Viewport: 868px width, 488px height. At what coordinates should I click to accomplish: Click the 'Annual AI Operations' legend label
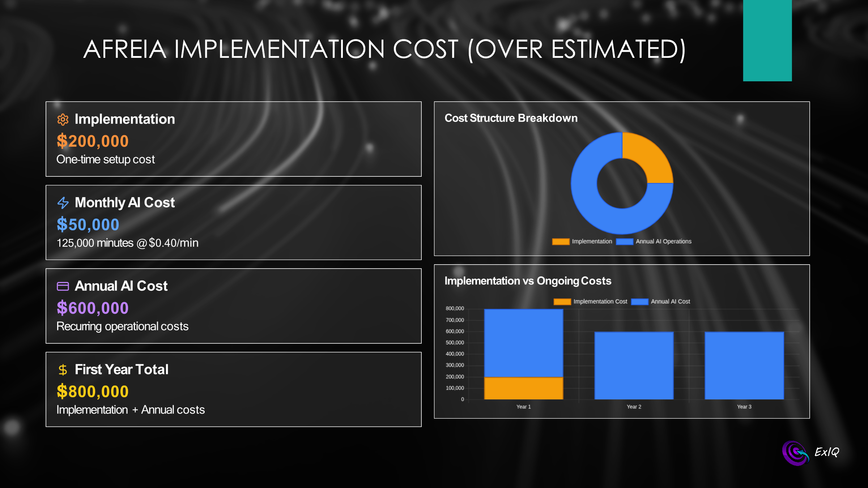coord(664,241)
